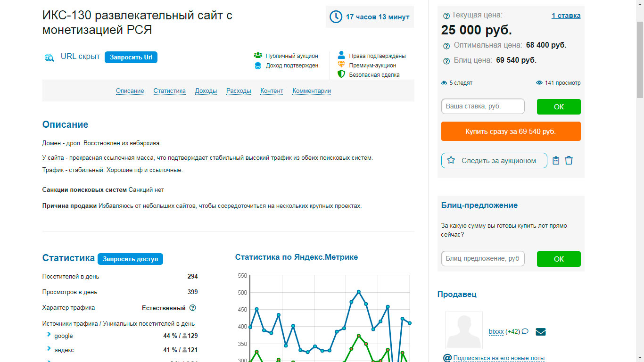This screenshot has width=644, height=362.
Task: Click the user icon beside 121 on яндекс row
Action: click(185, 350)
